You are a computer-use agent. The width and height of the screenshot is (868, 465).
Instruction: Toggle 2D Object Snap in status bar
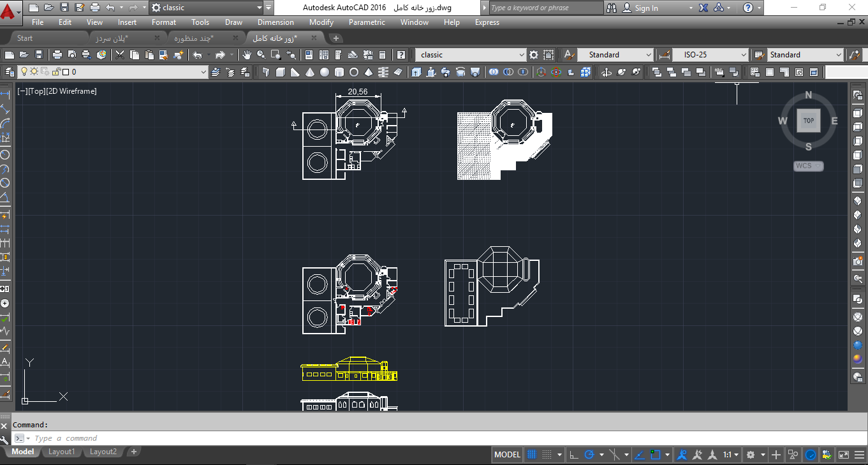pos(655,455)
